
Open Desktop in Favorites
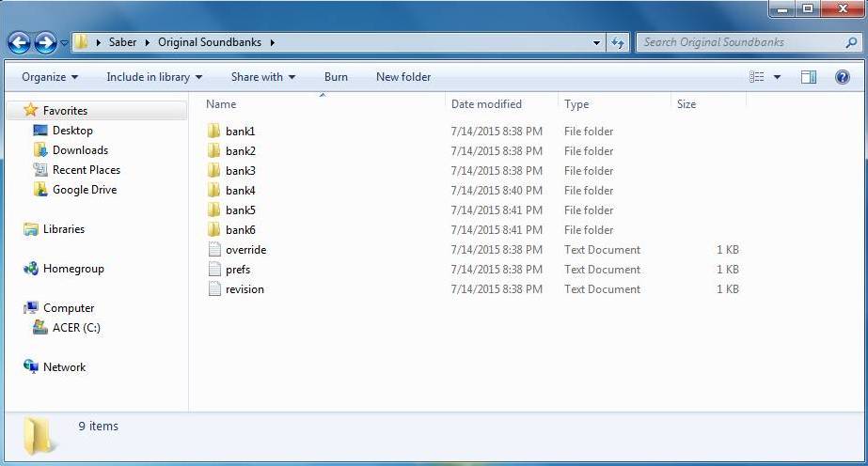click(x=72, y=131)
